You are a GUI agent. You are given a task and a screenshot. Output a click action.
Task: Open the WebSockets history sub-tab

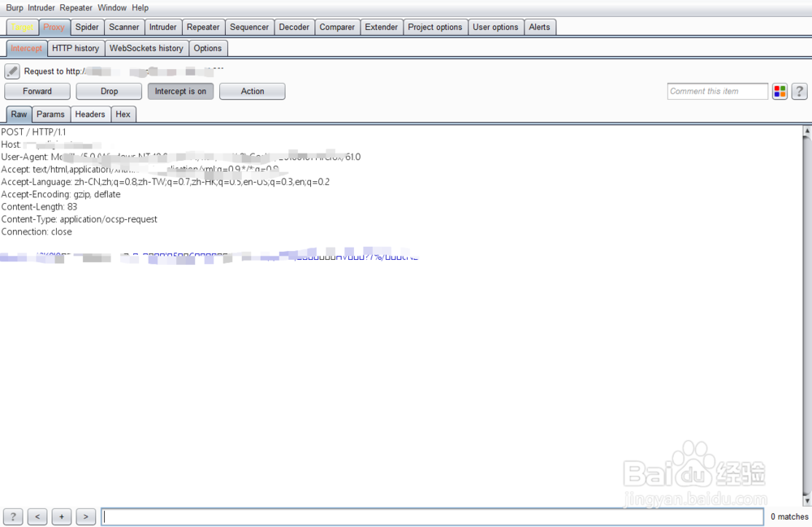pos(146,48)
